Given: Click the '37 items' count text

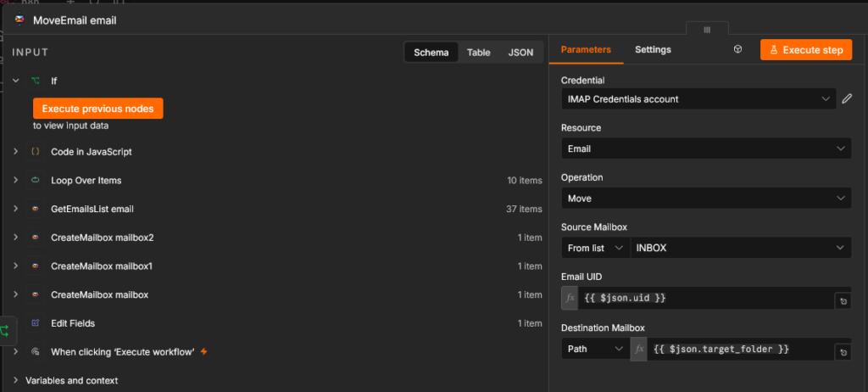Looking at the screenshot, I should point(525,209).
